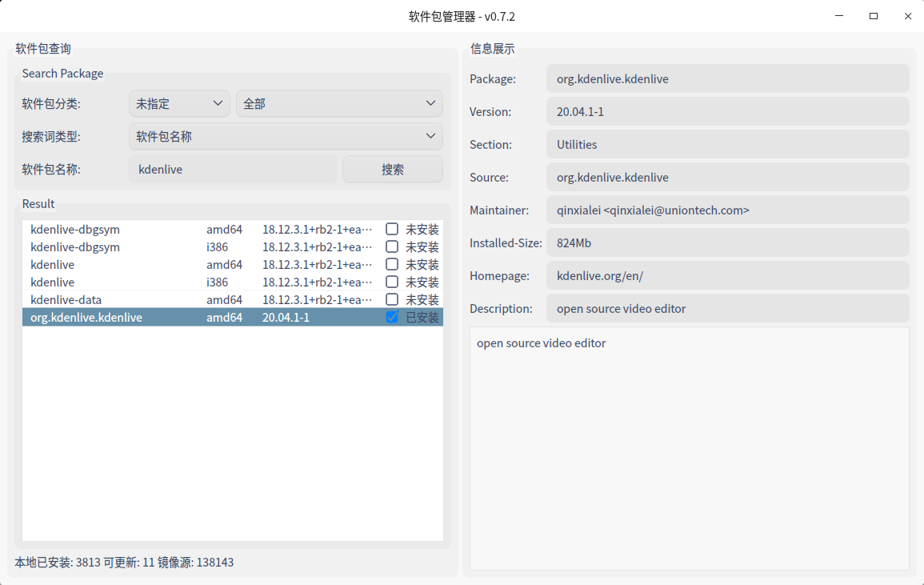Screen dimensions: 924x585
Task: Tick the checkbox for kdenlive-data
Action: 392,299
